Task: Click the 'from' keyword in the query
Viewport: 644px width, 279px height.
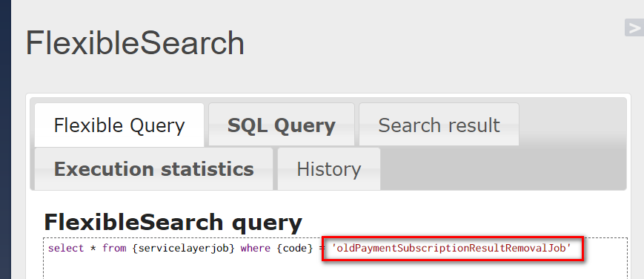Action: pyautogui.click(x=114, y=248)
